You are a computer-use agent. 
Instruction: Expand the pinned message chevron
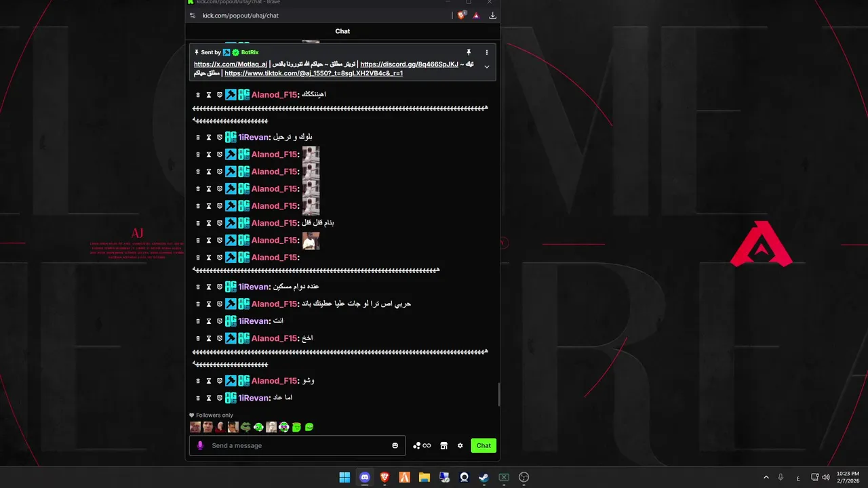click(486, 66)
